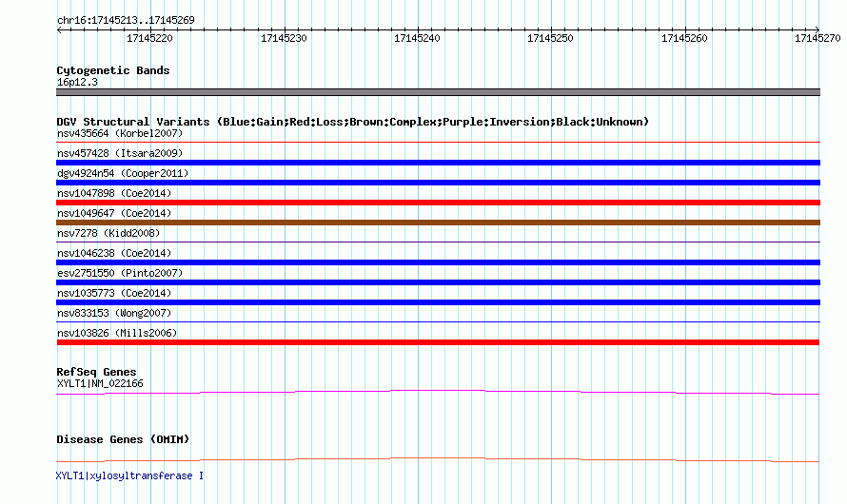Open variant dgv4924n54 (Cooper2011) label
The width and height of the screenshot is (847, 504).
coord(123,173)
